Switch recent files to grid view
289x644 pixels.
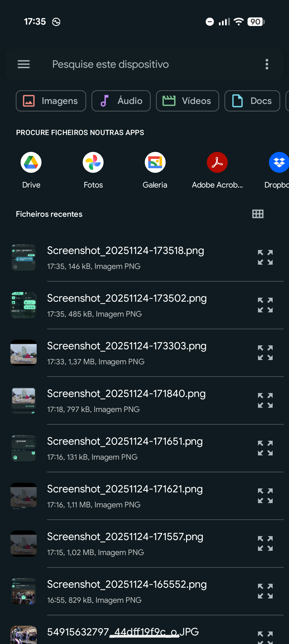click(258, 214)
